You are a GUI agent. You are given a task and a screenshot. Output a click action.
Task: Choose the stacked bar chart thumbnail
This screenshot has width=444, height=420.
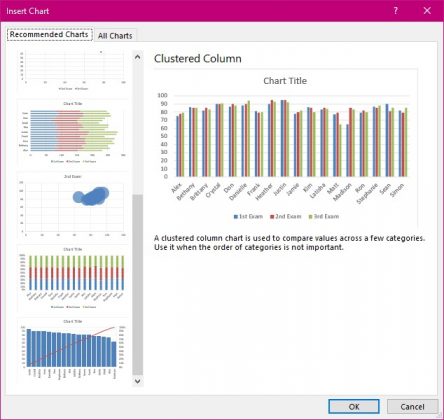coord(73,133)
